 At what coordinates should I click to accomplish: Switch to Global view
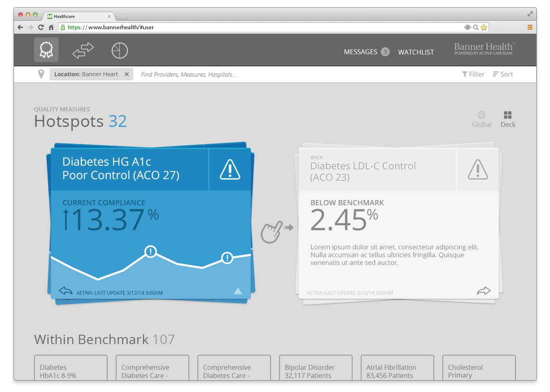(481, 119)
